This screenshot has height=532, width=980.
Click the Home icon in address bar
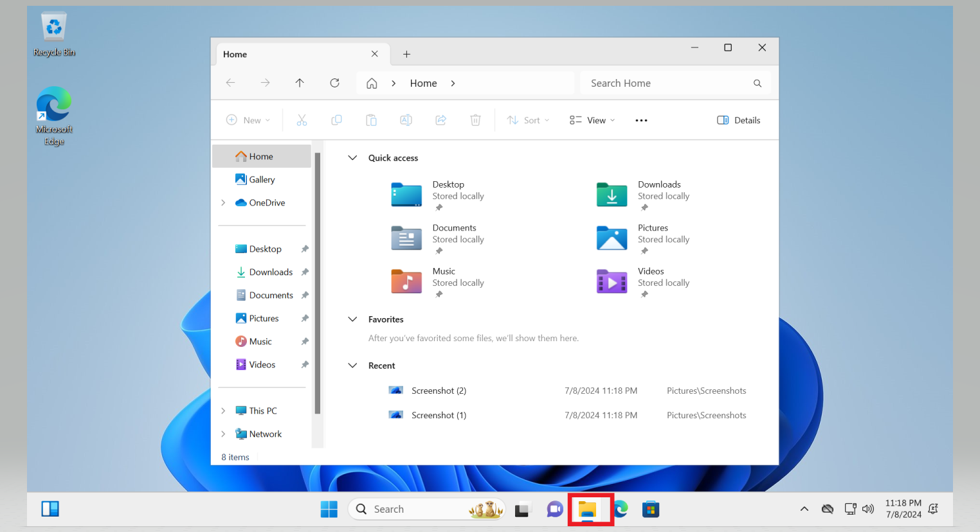(x=372, y=83)
